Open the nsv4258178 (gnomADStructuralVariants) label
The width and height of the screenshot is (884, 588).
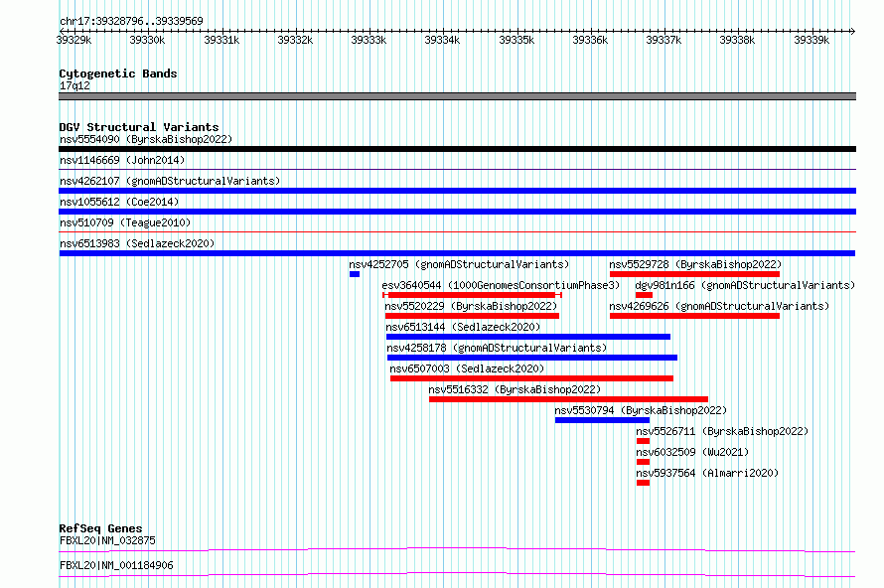point(497,348)
